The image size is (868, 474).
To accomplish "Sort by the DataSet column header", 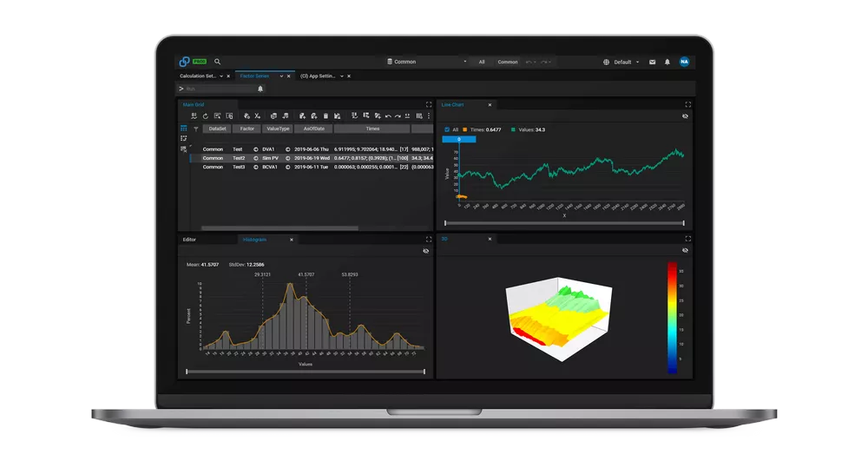I will pyautogui.click(x=217, y=128).
